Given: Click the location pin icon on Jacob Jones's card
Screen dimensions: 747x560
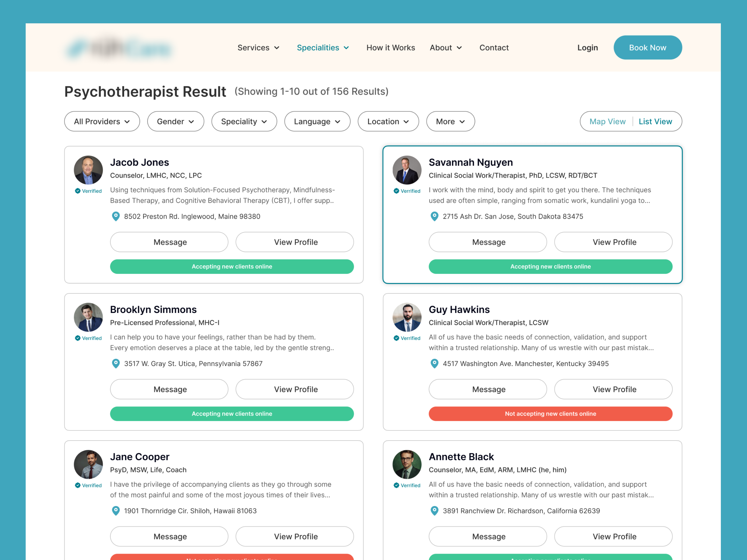Looking at the screenshot, I should (x=116, y=216).
